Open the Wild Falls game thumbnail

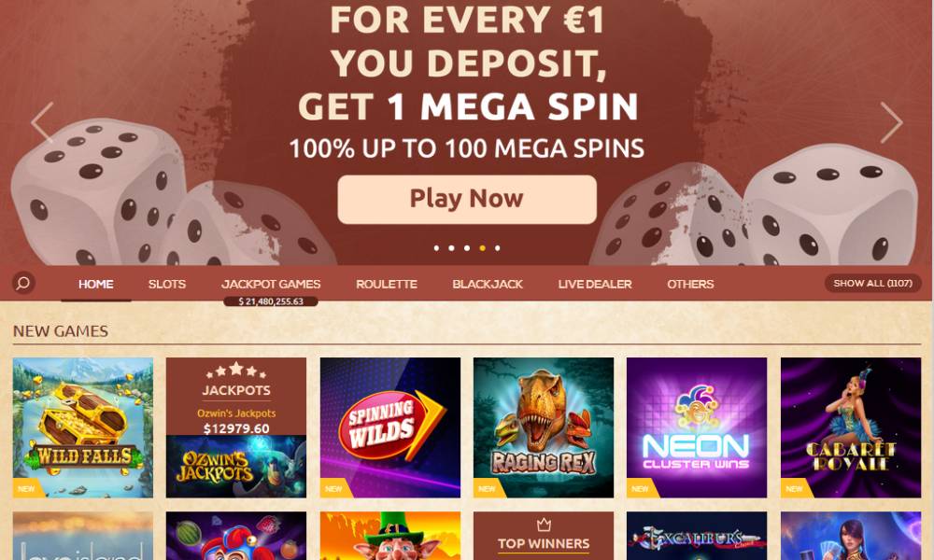pyautogui.click(x=83, y=427)
